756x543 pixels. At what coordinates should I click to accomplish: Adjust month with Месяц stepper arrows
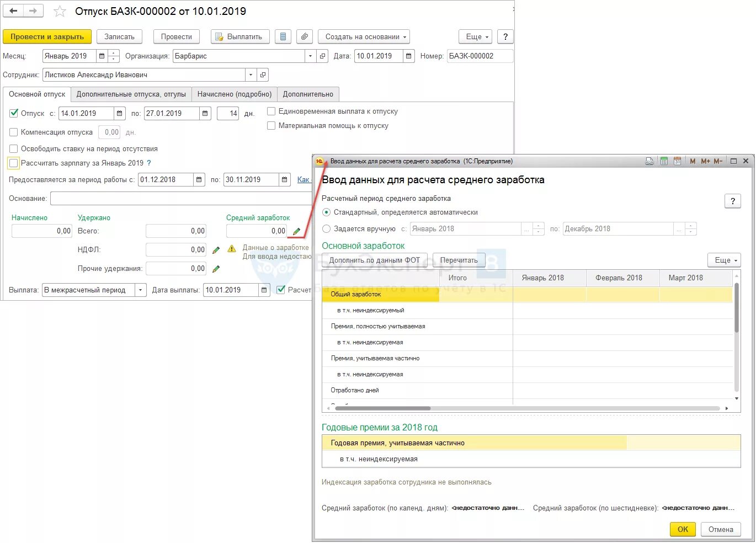[114, 56]
